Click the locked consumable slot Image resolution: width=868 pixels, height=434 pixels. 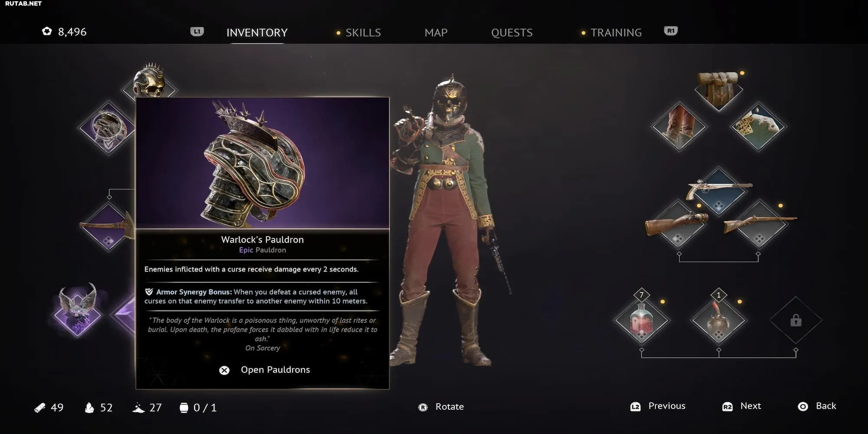coord(796,321)
